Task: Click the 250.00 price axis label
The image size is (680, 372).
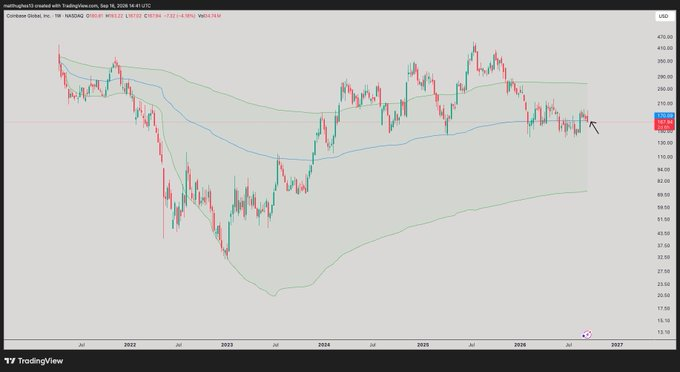Action: pos(664,88)
